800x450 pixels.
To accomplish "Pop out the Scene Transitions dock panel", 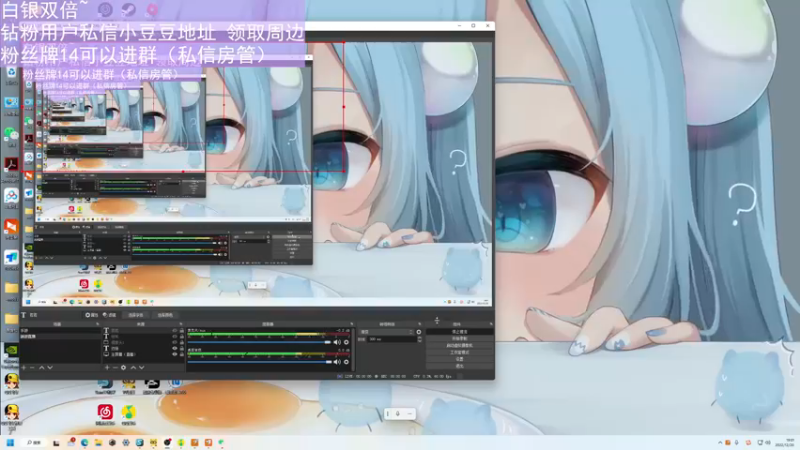I will coord(420,324).
